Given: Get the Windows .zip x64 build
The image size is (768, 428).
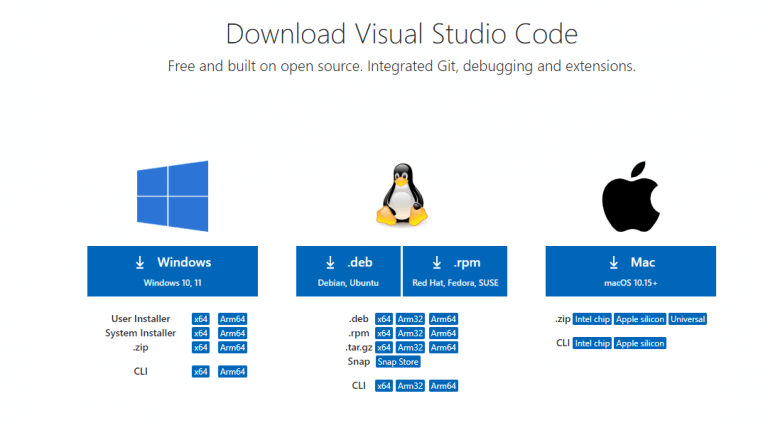Looking at the screenshot, I should pos(200,347).
